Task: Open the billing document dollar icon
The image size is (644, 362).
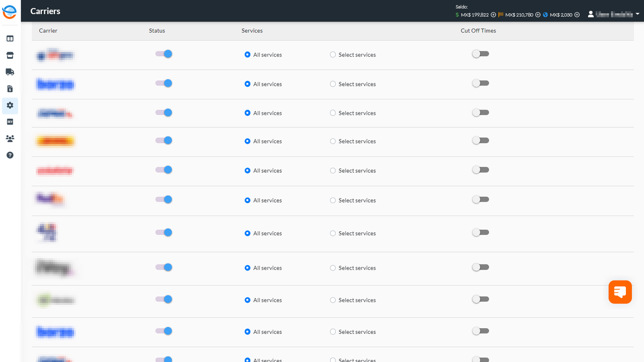Action: pos(10,88)
